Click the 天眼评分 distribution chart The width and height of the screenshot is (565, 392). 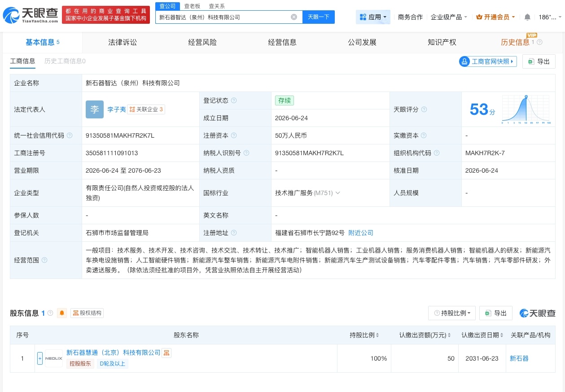tap(526, 109)
